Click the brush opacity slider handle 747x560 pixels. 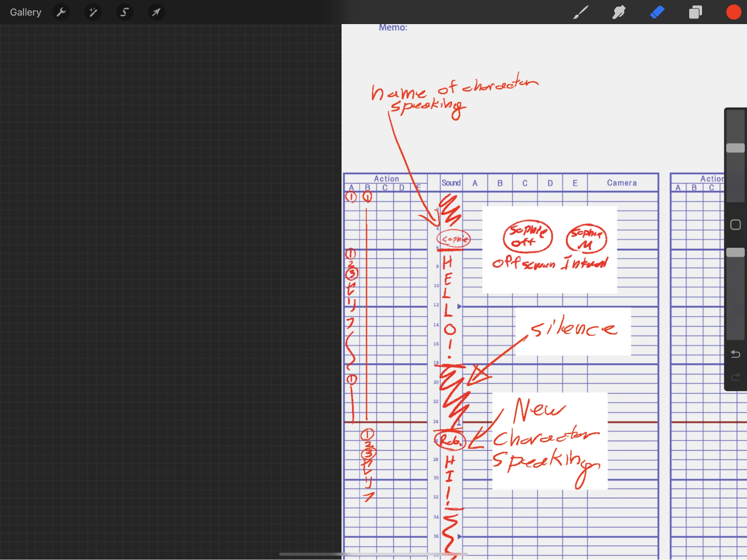point(735,253)
